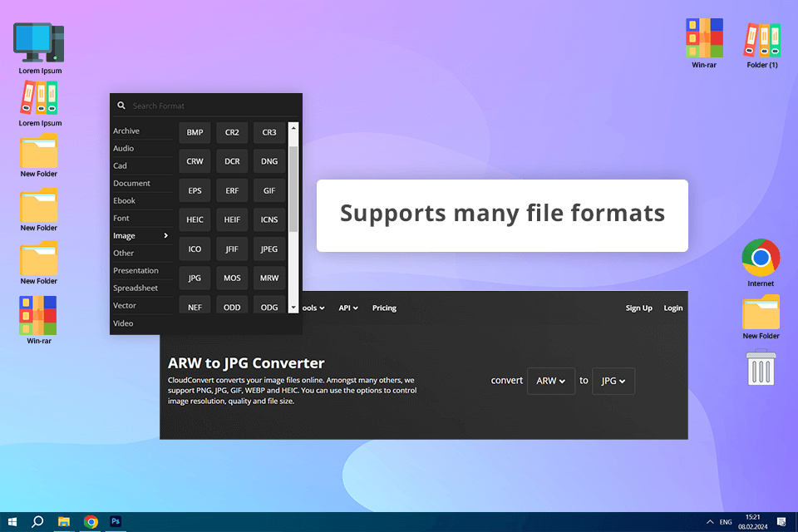The image size is (798, 532).
Task: Choose the EPS format
Action: [195, 191]
